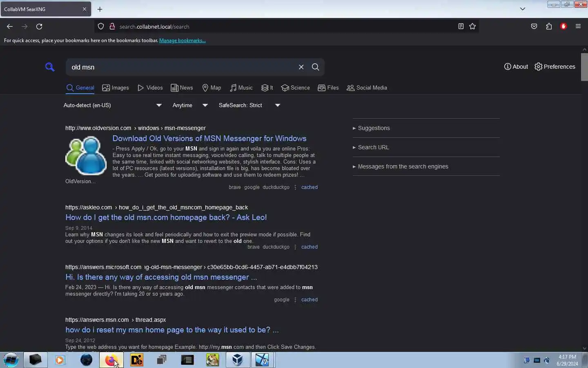Open the Auto-detect language dropdown
The width and height of the screenshot is (588, 368).
113,105
